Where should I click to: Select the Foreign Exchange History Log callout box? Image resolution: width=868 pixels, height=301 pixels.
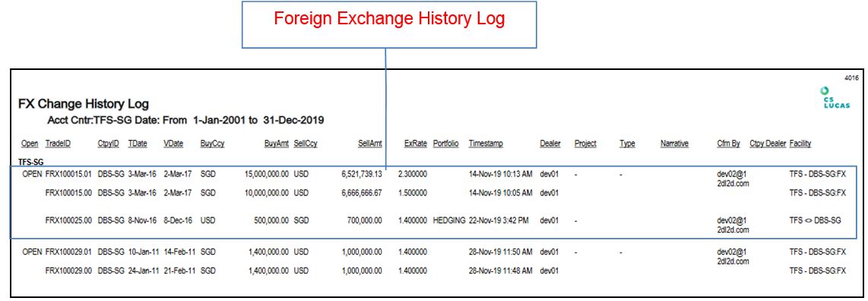click(x=389, y=24)
